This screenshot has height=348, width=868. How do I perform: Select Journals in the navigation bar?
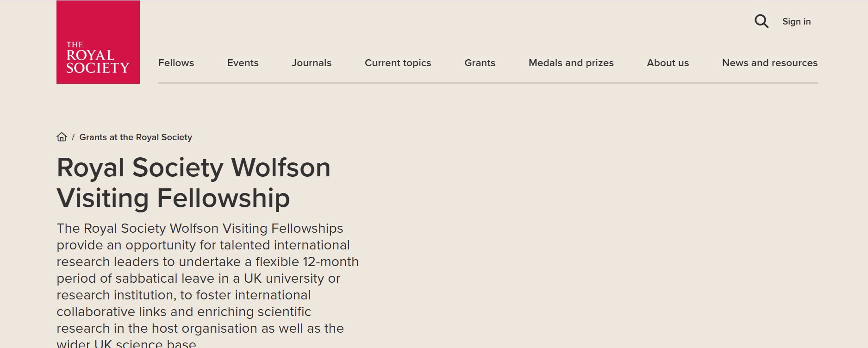(x=312, y=63)
